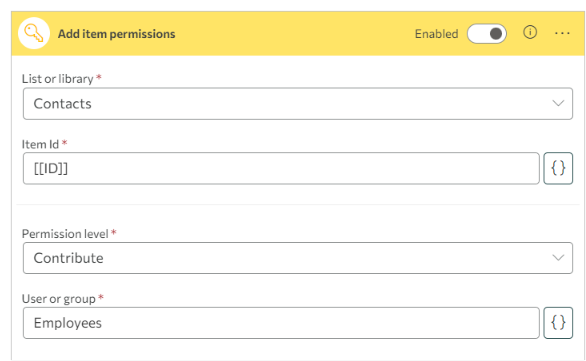
Task: Open the info icon next to Enabled toggle
Action: (530, 33)
